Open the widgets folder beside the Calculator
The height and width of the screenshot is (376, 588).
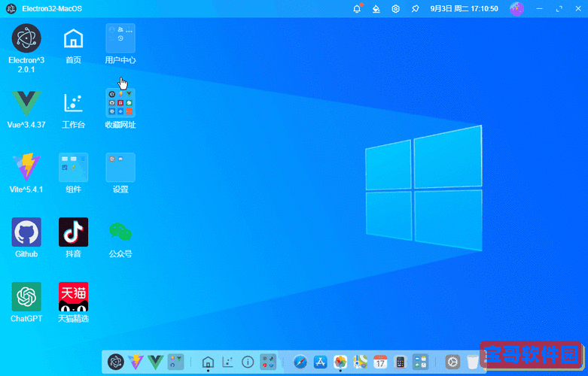point(420,362)
